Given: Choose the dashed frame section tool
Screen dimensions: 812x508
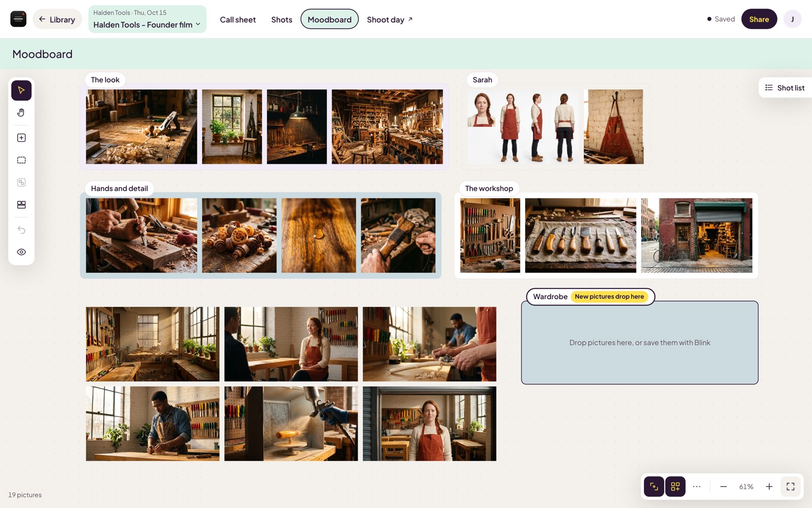Looking at the screenshot, I should (21, 160).
